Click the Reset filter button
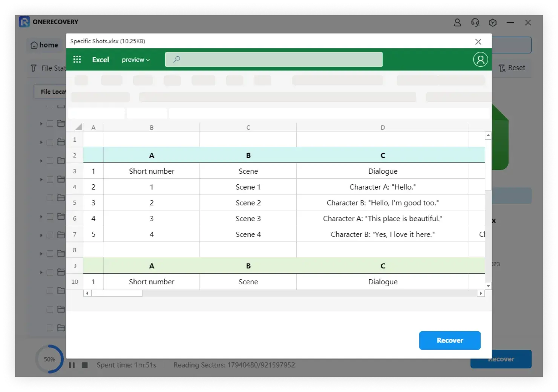 (512, 68)
